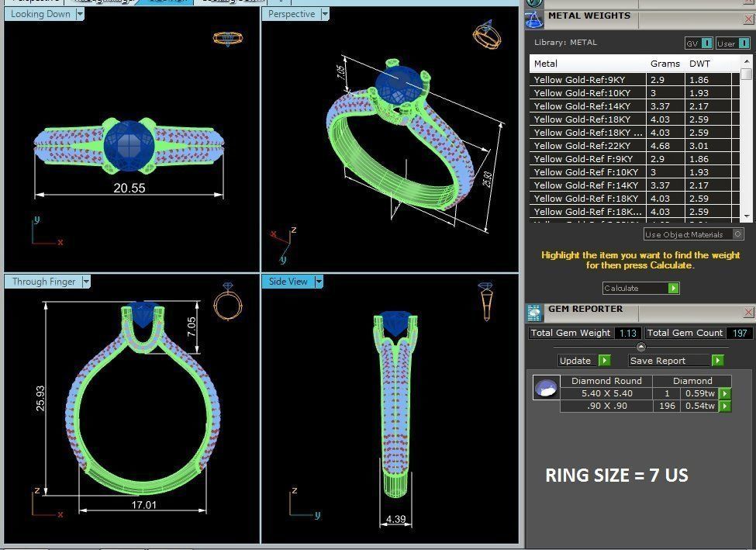Select the Side View viewport title
The width and height of the screenshot is (756, 550).
point(288,282)
